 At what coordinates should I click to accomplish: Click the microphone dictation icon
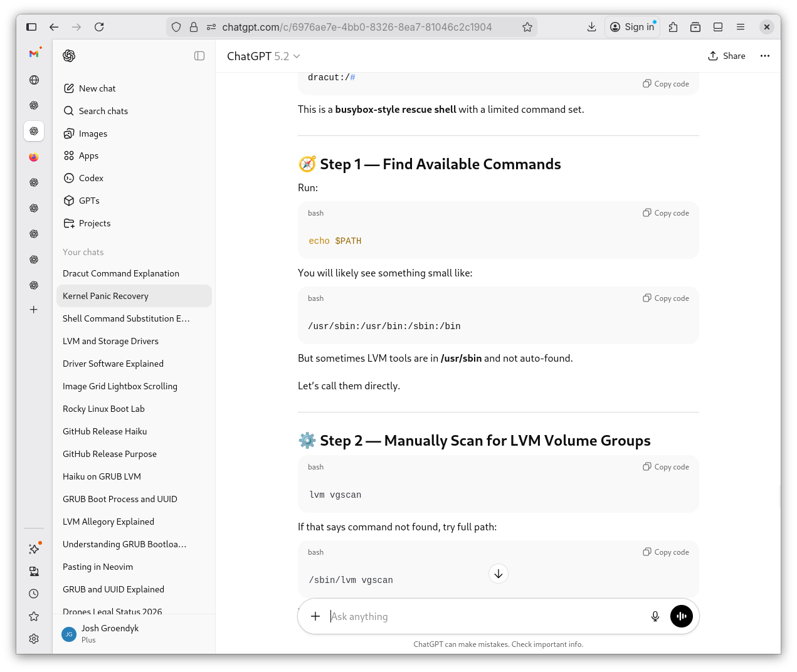click(x=655, y=616)
